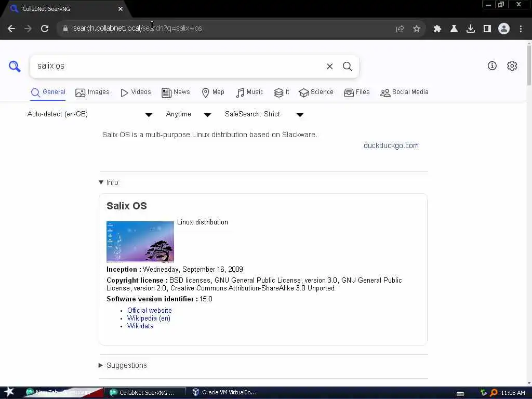
Task: Switch to Map category
Action: [213, 92]
